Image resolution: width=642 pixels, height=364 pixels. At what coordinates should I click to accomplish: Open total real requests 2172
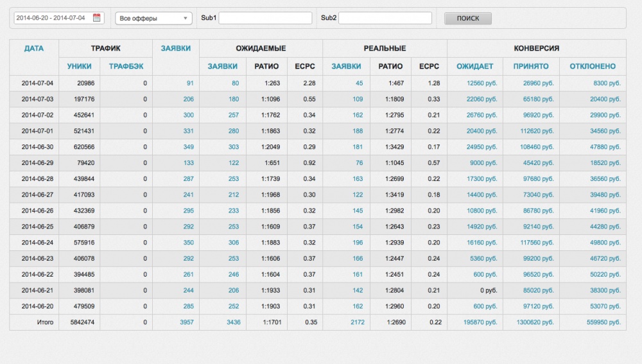(x=358, y=322)
